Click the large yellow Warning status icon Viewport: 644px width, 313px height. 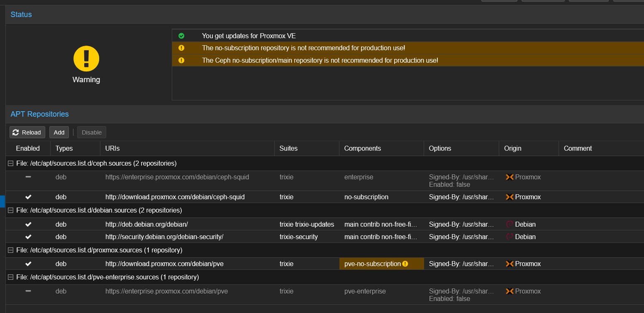(86, 59)
